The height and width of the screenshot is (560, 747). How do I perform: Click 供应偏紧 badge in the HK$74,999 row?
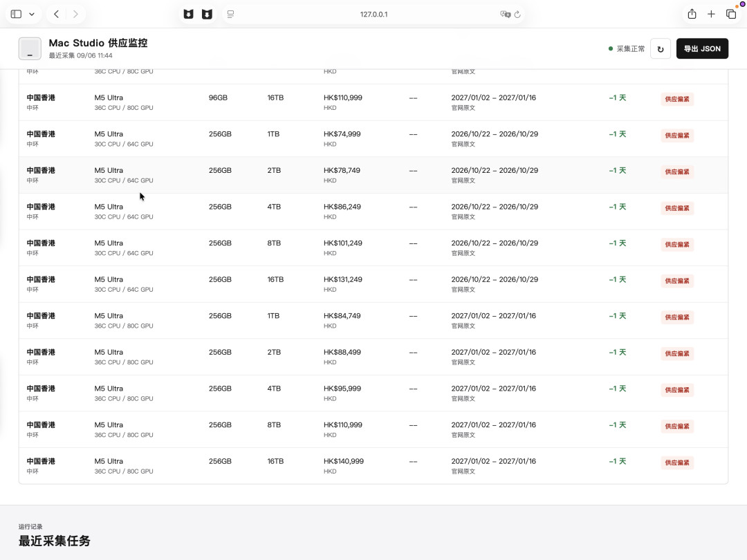(x=677, y=136)
